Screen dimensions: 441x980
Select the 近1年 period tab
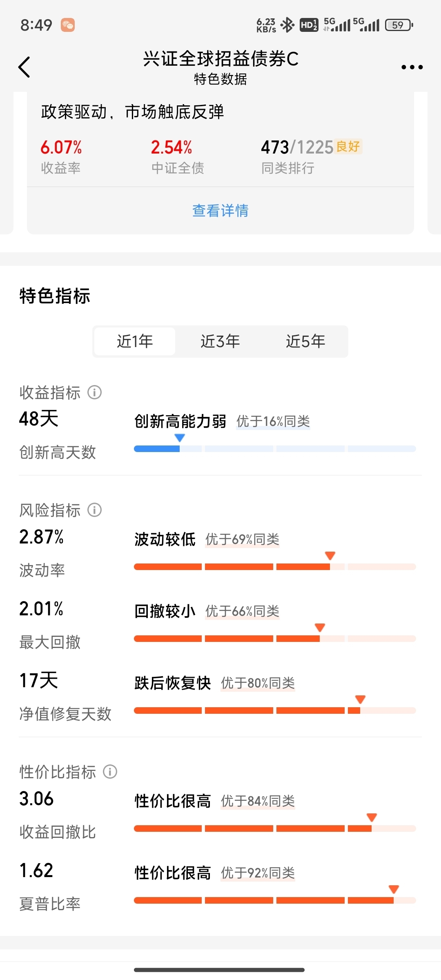click(x=135, y=341)
